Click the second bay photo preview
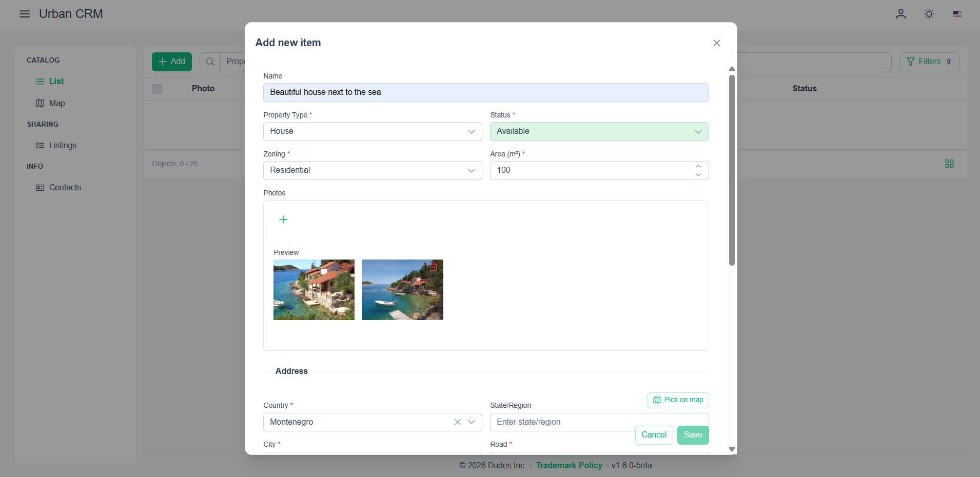 [x=403, y=290]
